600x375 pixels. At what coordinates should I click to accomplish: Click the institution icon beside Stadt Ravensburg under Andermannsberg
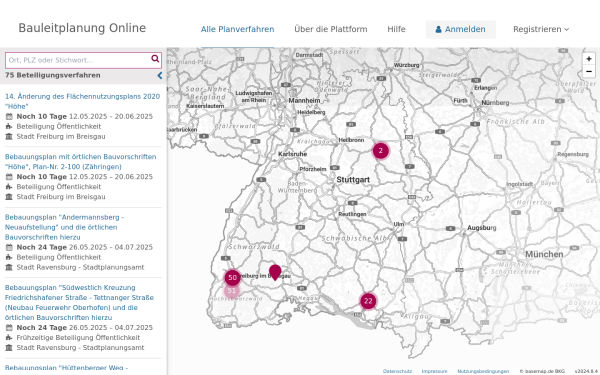tap(9, 267)
